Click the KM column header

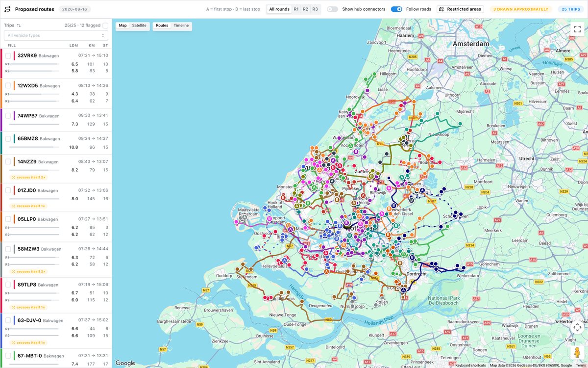click(92, 45)
